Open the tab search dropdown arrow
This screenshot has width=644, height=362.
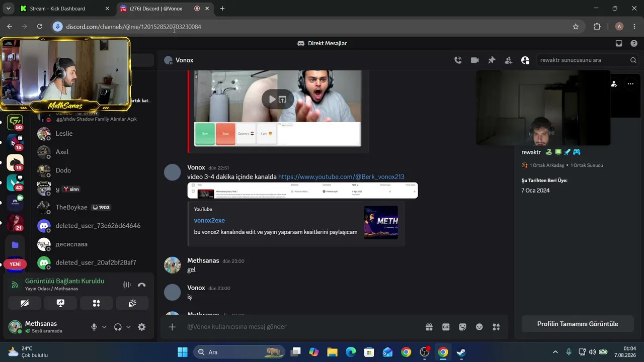(x=8, y=9)
